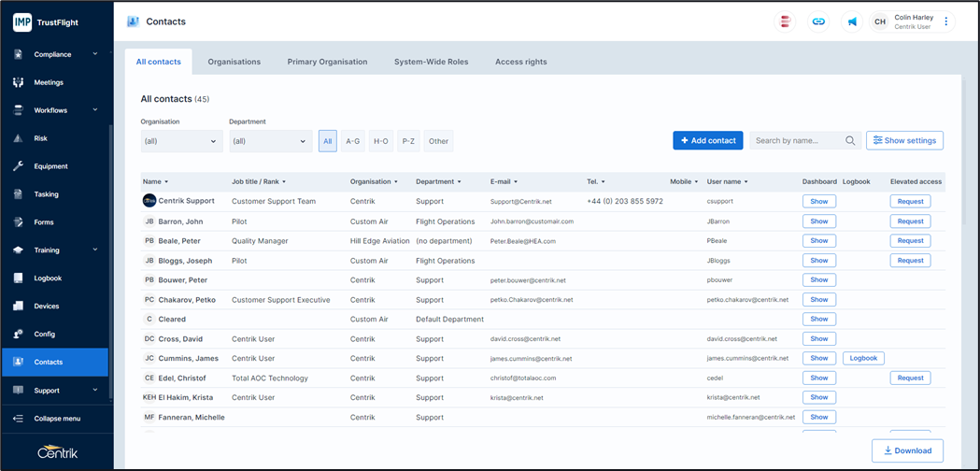
Task: Toggle the P-Z name filter
Action: tap(408, 141)
